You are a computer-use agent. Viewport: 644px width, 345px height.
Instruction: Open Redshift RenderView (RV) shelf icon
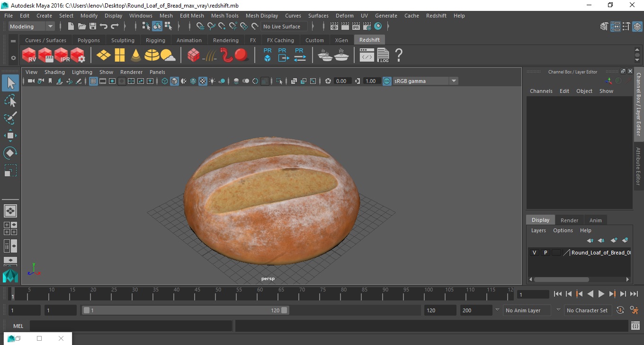(29, 55)
